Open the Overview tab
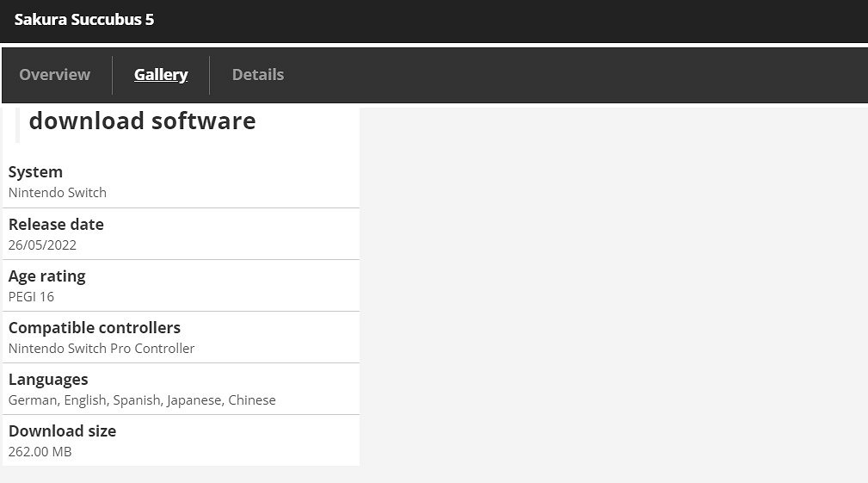Screen dimensions: 868x483 54,75
